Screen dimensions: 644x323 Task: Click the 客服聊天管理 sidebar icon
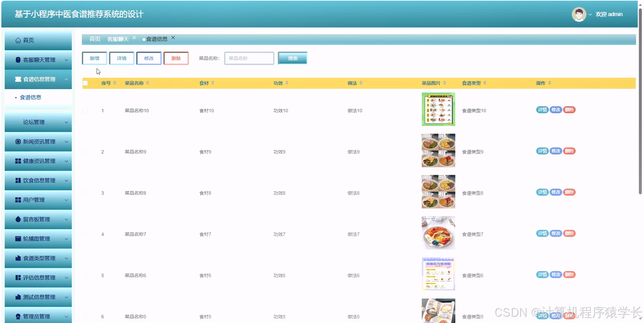pos(18,60)
